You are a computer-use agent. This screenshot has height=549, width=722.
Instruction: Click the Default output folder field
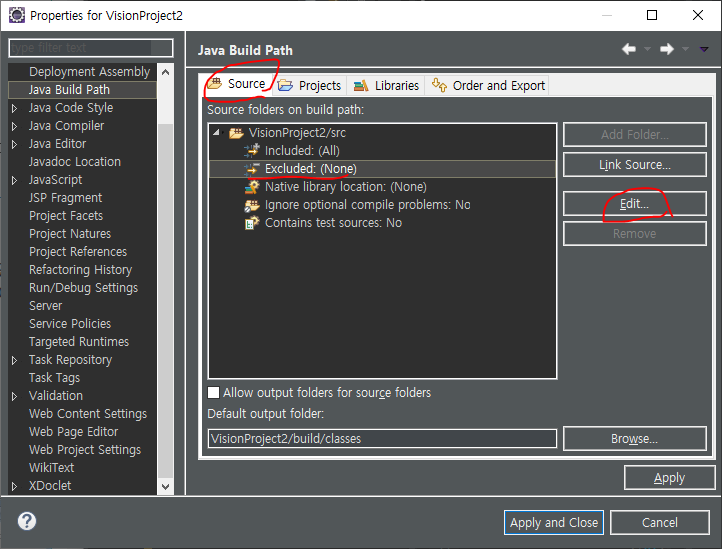click(x=382, y=438)
